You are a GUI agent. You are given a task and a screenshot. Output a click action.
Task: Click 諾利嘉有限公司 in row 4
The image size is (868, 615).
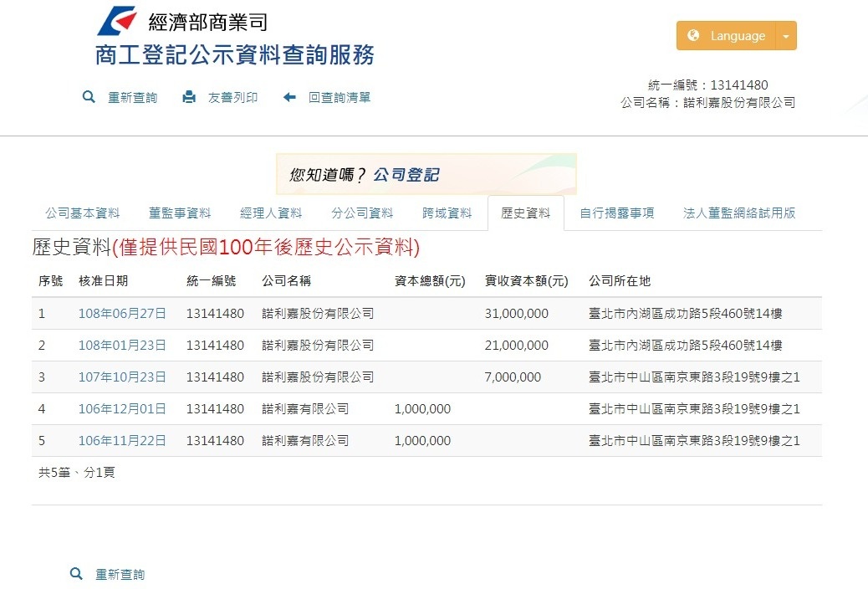[305, 409]
